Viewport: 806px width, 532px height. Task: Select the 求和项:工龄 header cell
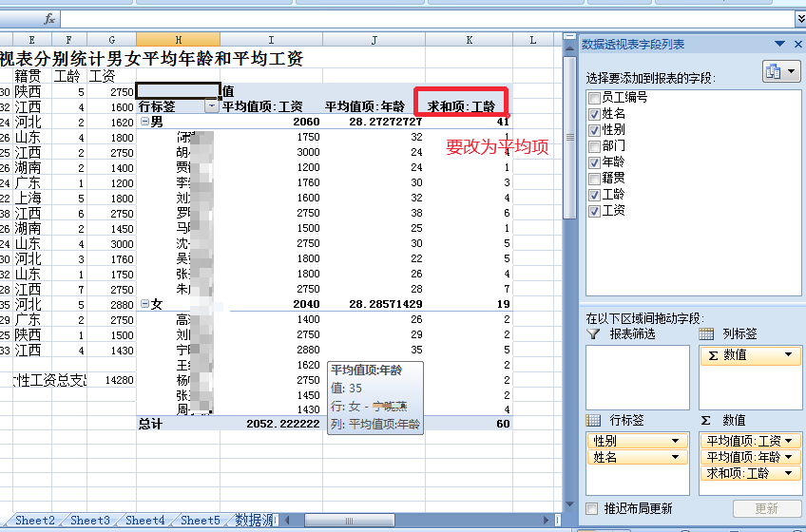[x=461, y=106]
